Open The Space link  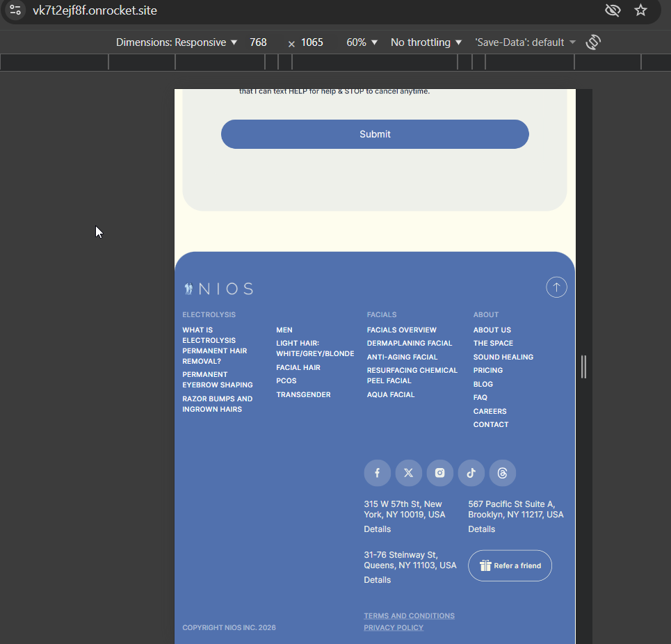(x=493, y=343)
